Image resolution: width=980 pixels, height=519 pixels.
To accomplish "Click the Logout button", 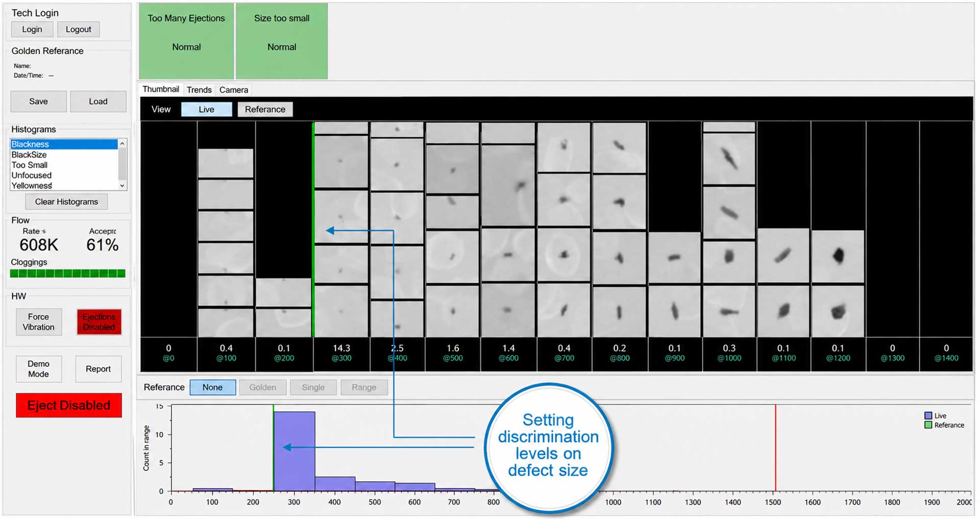I will [x=78, y=30].
